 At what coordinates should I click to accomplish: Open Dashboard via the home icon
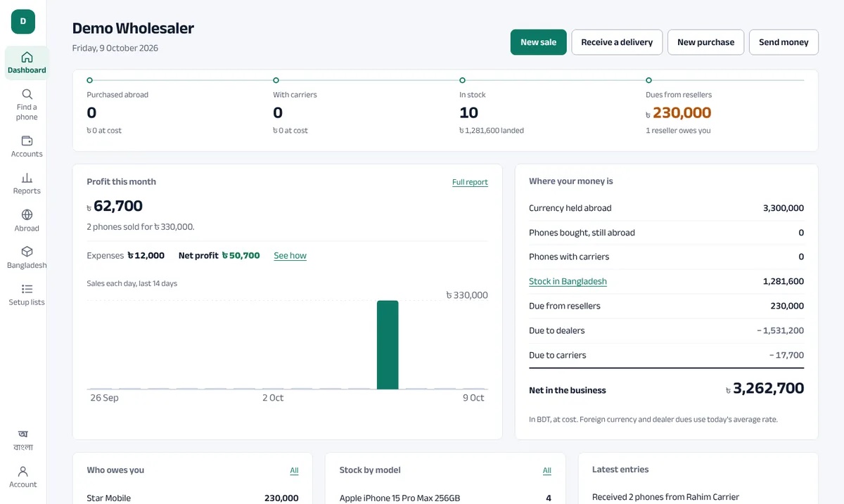click(x=27, y=62)
